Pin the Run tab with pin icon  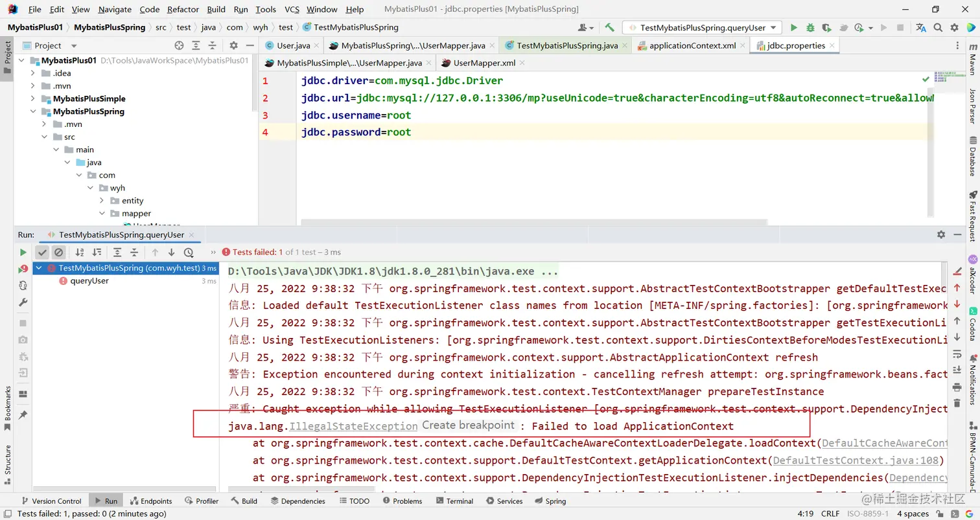tap(23, 414)
